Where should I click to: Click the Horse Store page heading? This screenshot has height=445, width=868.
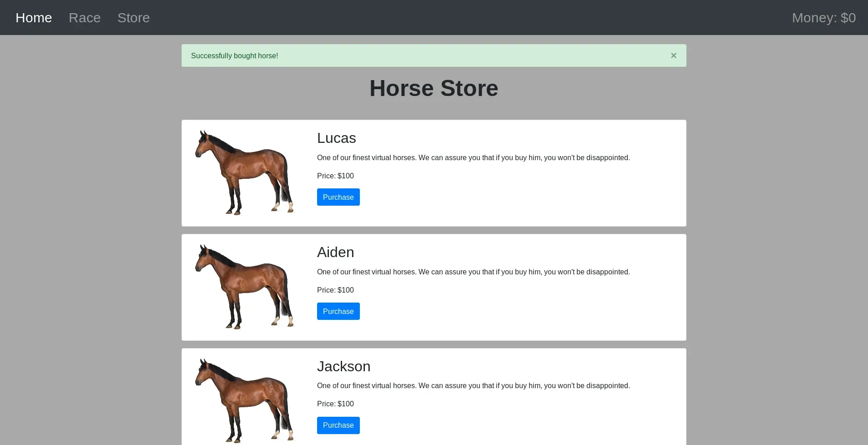[434, 88]
